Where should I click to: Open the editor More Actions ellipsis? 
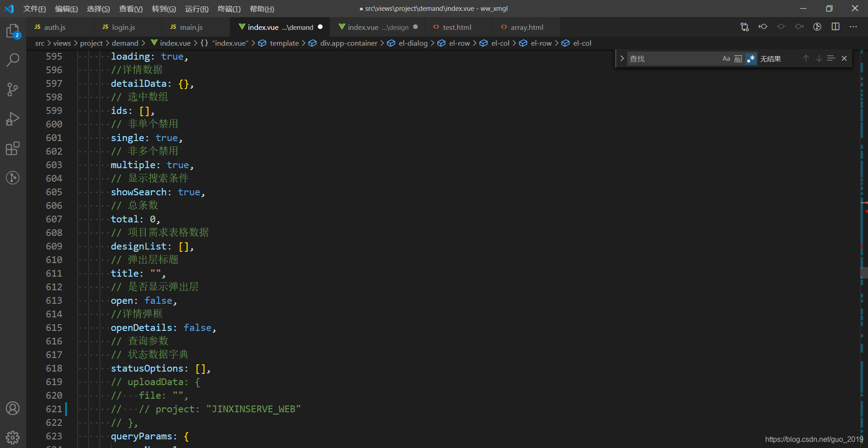point(854,27)
